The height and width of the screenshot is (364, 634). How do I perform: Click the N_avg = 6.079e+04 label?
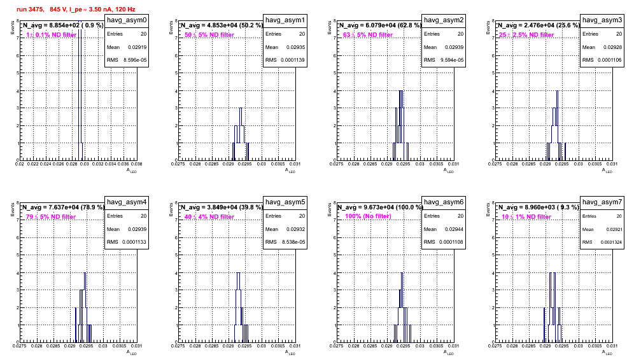point(380,25)
